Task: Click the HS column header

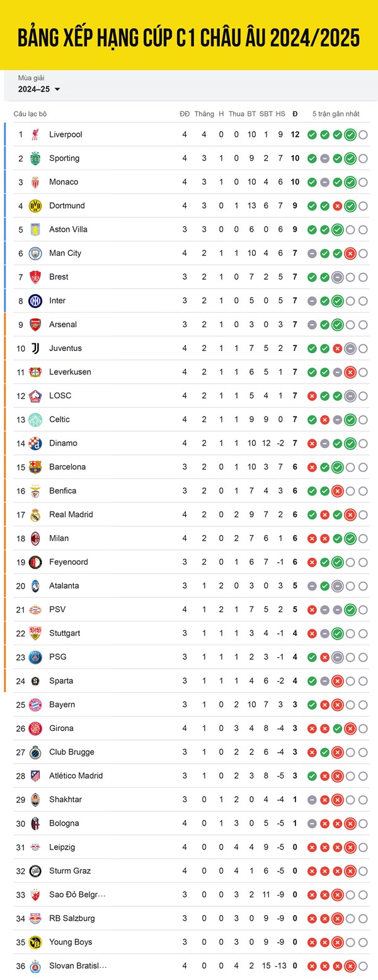Action: (x=280, y=114)
